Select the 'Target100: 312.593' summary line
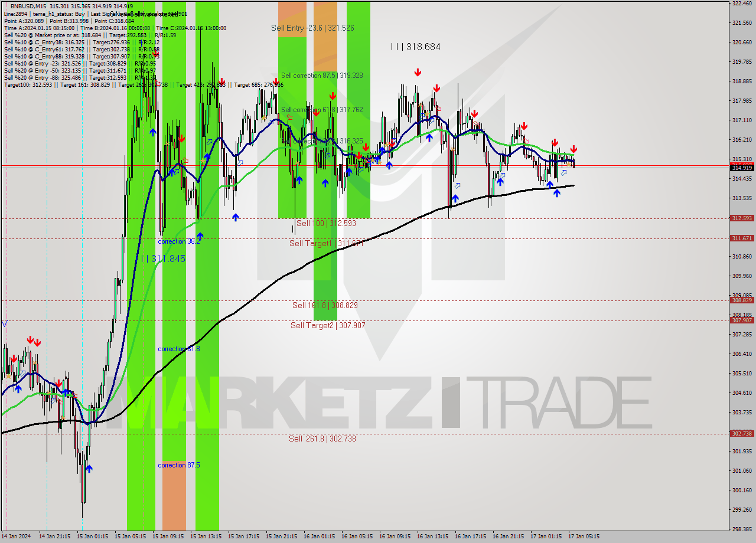The width and height of the screenshot is (756, 543). pos(144,84)
